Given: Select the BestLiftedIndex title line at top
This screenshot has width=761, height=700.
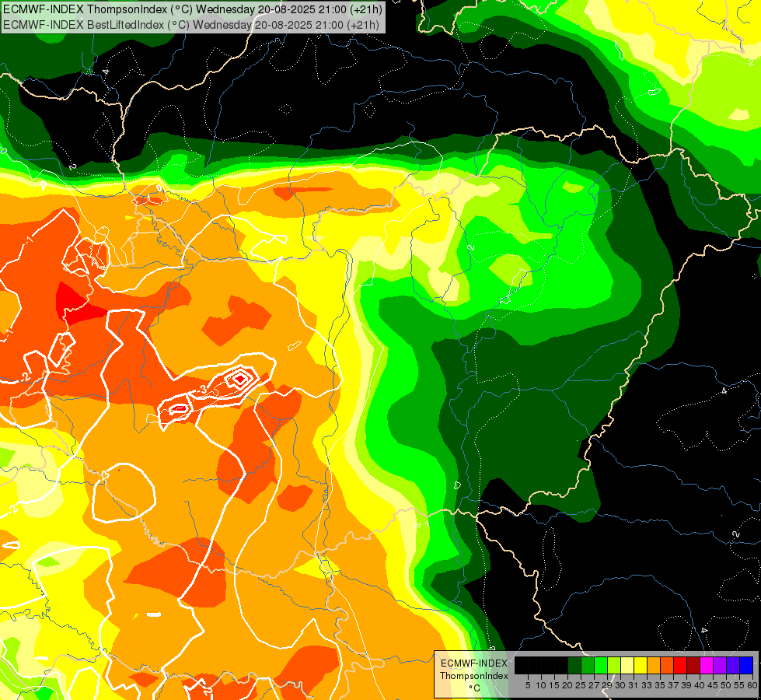Looking at the screenshot, I should click(191, 24).
